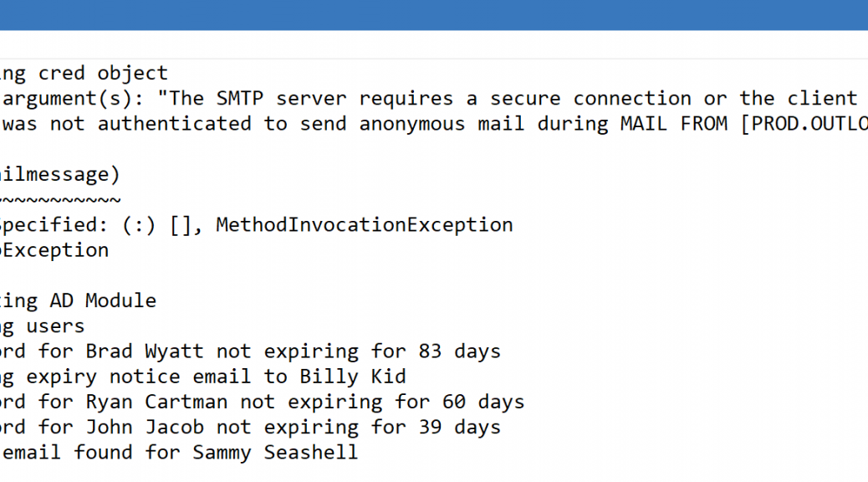Click '60 days' in Ryan Cartman line
The image size is (868, 482).
coord(483,402)
